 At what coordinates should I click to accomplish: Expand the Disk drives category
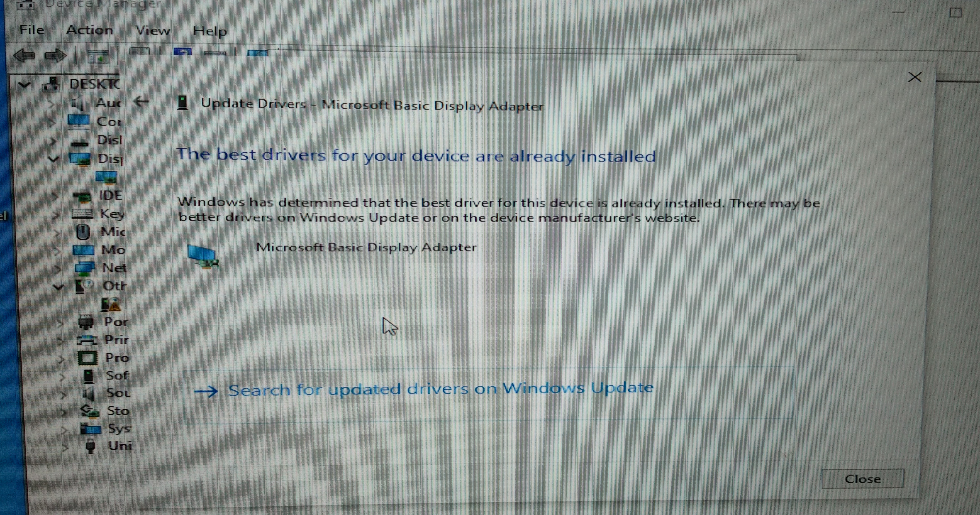pos(53,141)
